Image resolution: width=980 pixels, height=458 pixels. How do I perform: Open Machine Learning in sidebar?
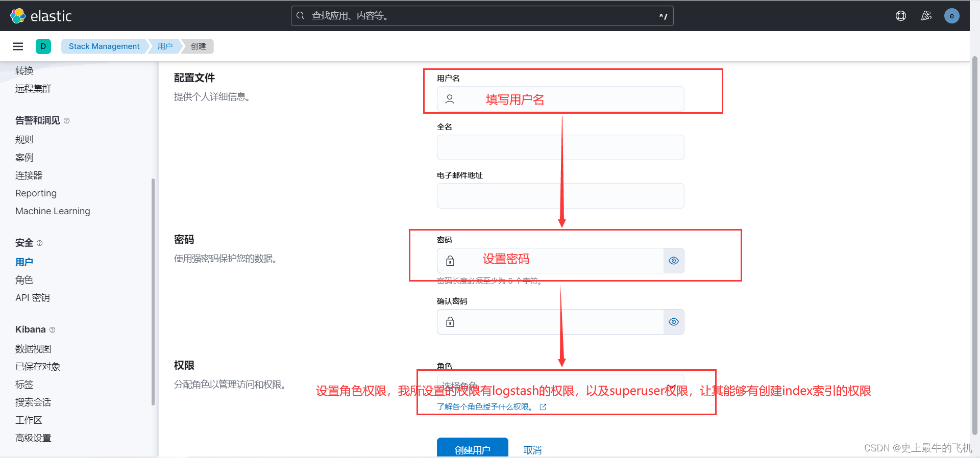53,211
